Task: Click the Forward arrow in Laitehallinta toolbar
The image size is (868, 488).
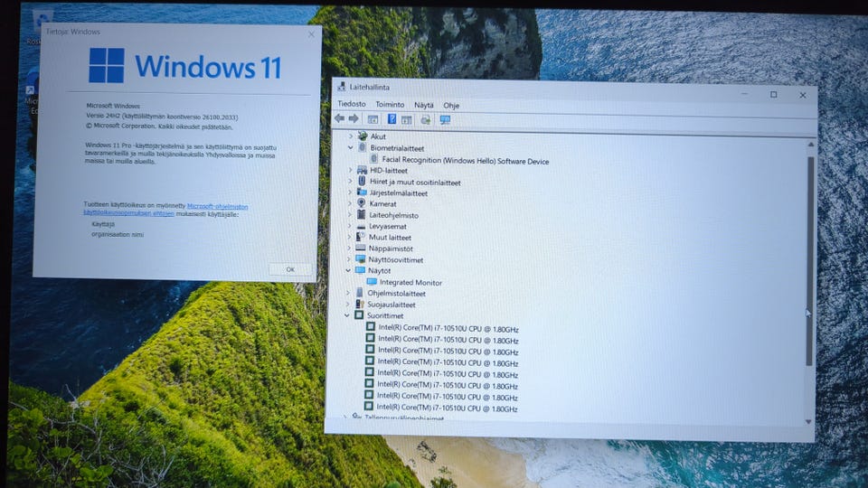Action: coord(354,118)
